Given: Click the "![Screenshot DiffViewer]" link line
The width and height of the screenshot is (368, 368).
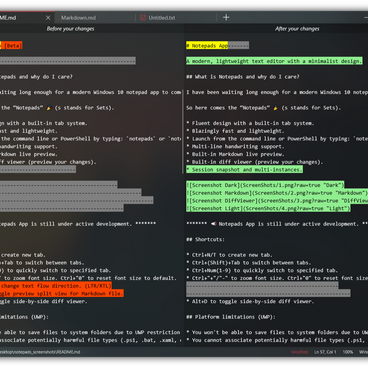Looking at the screenshot, I should 277,201.
